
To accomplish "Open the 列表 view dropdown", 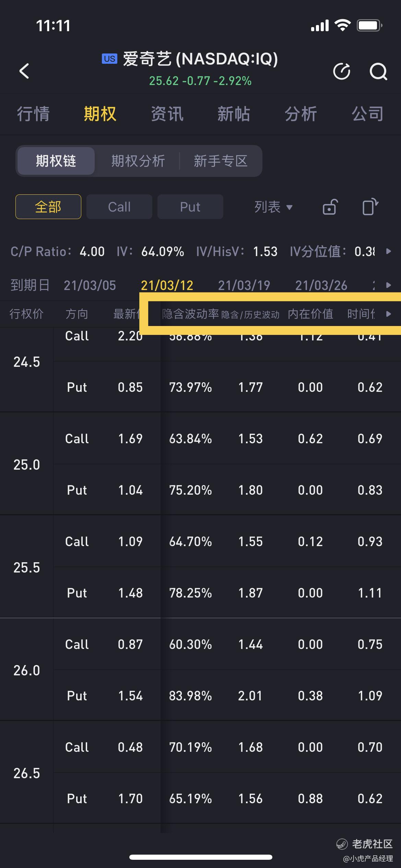I will tap(273, 207).
